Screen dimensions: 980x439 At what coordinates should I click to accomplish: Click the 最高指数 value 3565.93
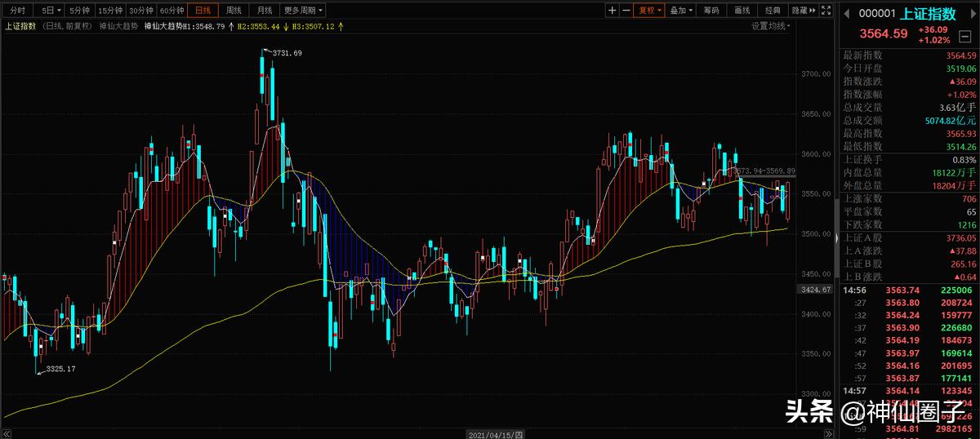(x=961, y=133)
